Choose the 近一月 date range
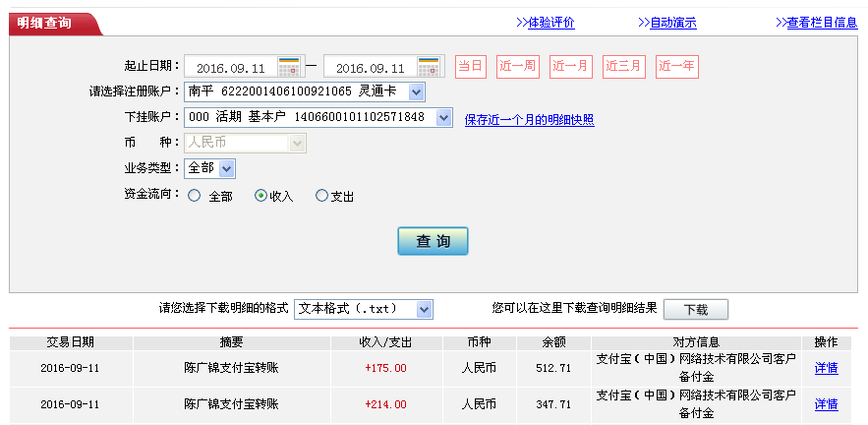The width and height of the screenshot is (868, 425). (571, 67)
